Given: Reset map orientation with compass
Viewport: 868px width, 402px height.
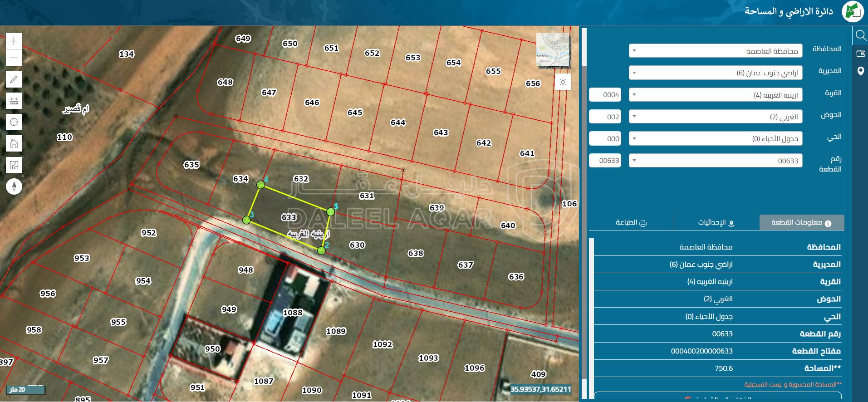Looking at the screenshot, I should click(x=14, y=186).
